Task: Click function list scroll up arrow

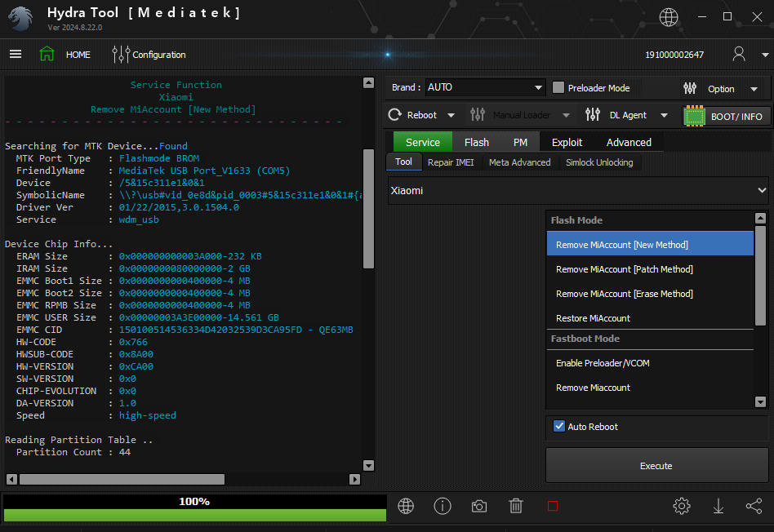Action: 760,218
